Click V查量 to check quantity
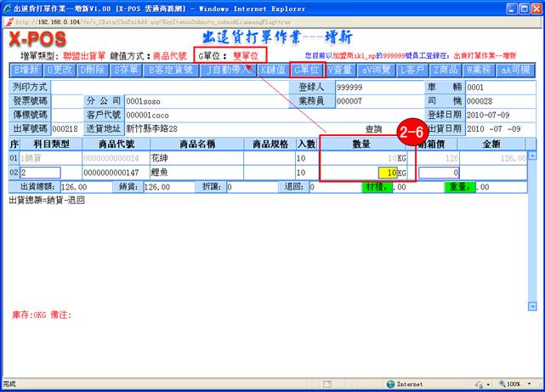Screen dimensions: 545x392 tap(341, 70)
